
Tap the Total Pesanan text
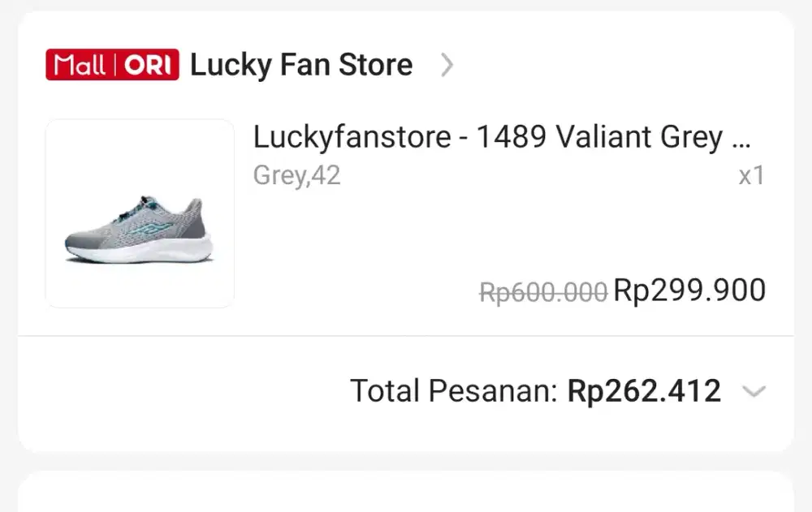click(455, 390)
